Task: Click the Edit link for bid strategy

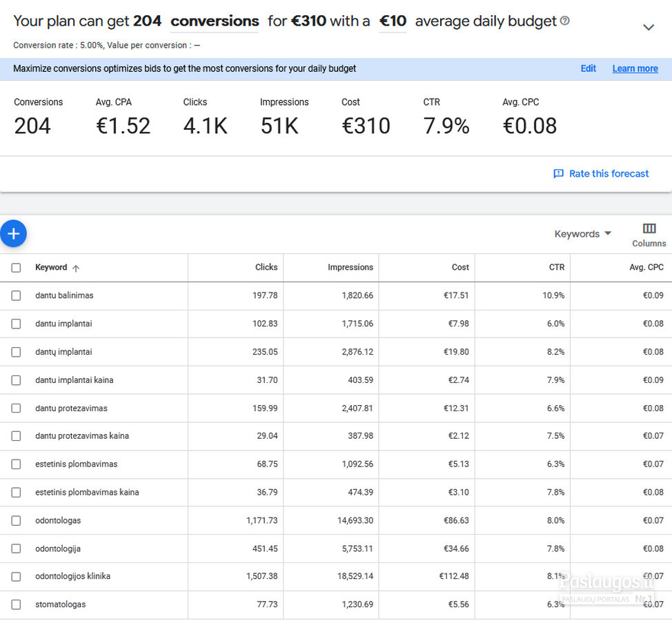Action: [588, 68]
